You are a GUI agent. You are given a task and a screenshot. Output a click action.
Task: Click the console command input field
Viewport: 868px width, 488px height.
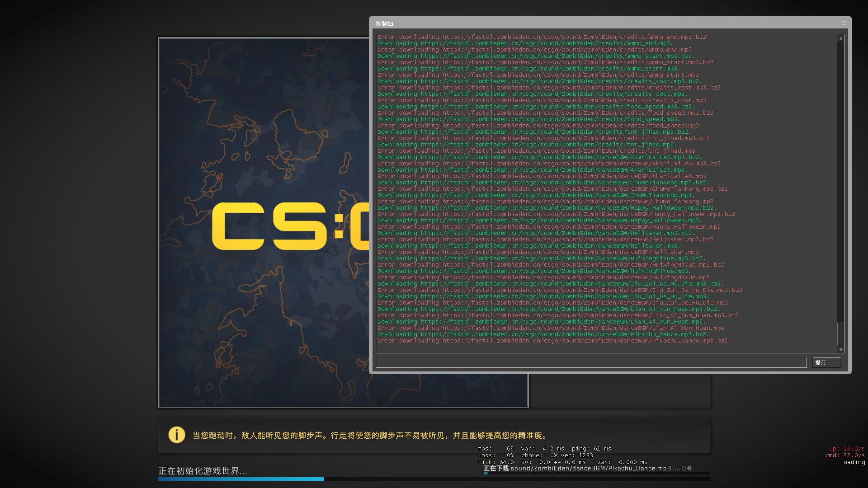pos(591,362)
